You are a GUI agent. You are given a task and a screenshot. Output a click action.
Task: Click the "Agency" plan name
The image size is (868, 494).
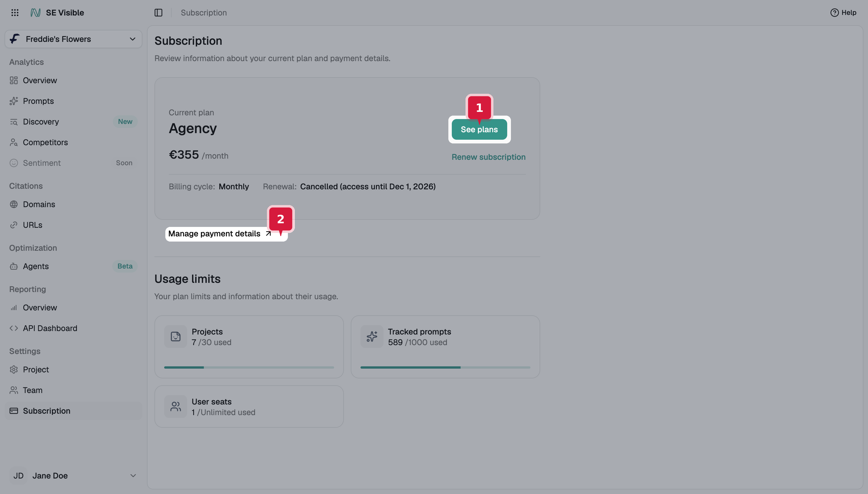click(x=193, y=129)
